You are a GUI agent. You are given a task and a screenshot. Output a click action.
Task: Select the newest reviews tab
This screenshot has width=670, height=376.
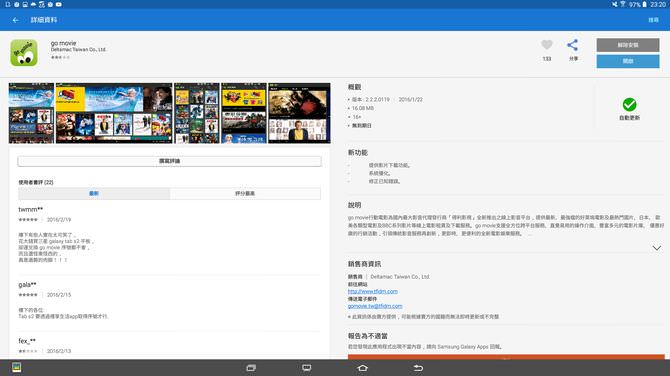click(x=94, y=194)
